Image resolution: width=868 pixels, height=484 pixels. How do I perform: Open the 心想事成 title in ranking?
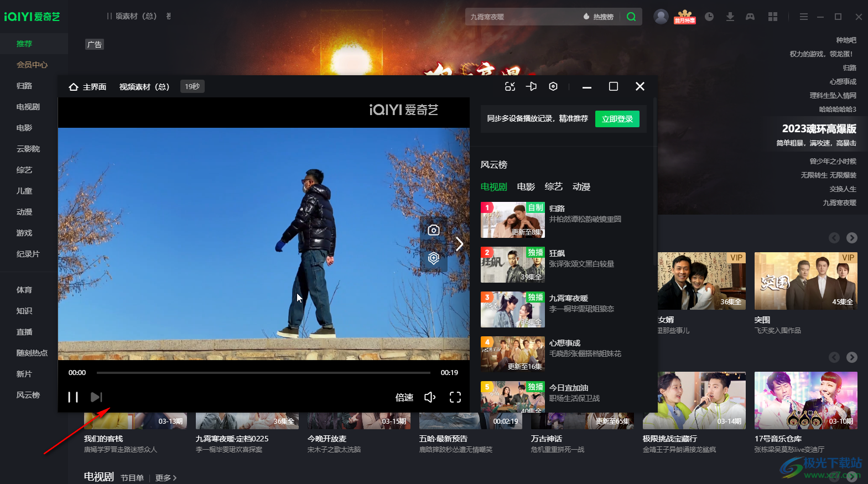click(565, 343)
